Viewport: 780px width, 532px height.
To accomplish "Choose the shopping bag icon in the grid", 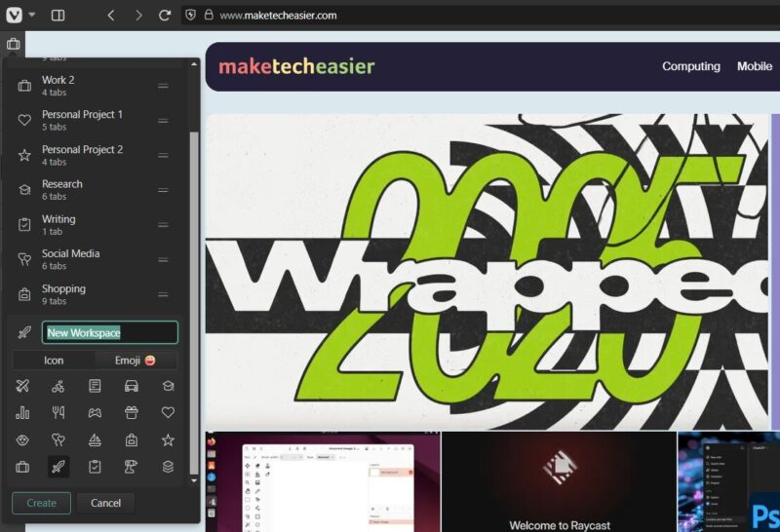I will coord(132,440).
